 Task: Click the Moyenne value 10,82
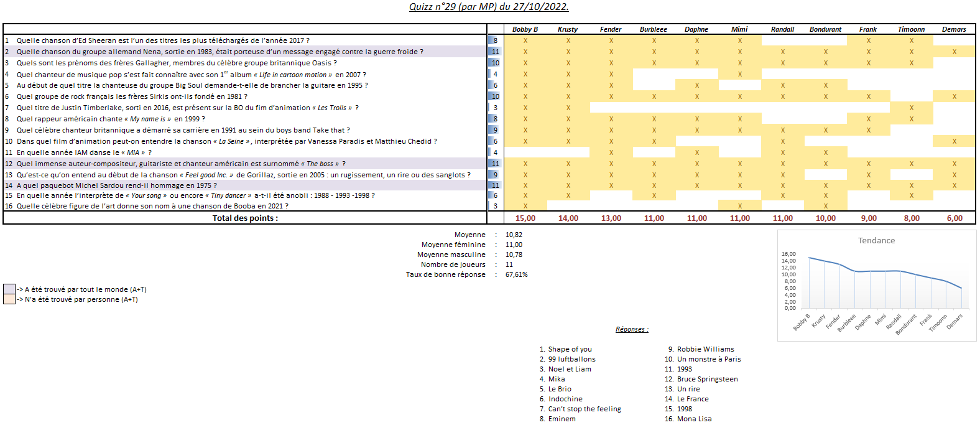tap(514, 235)
